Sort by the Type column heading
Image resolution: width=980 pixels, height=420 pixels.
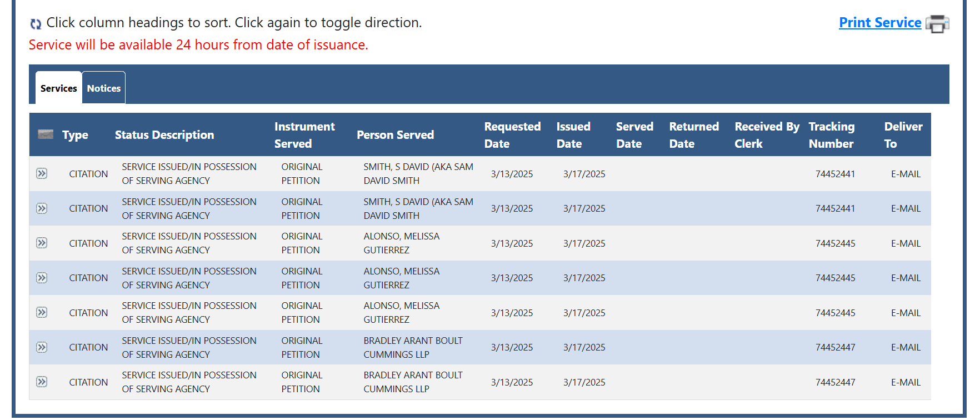tap(75, 135)
